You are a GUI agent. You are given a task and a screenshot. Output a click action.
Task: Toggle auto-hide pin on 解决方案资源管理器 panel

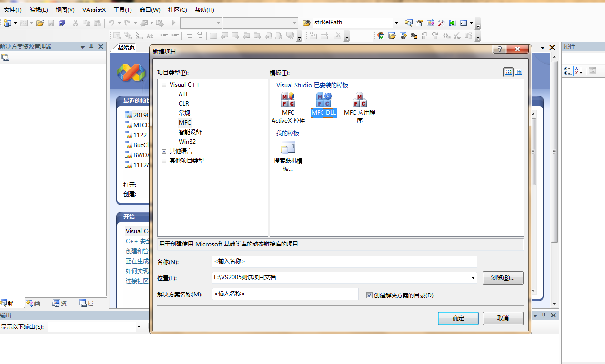point(91,47)
